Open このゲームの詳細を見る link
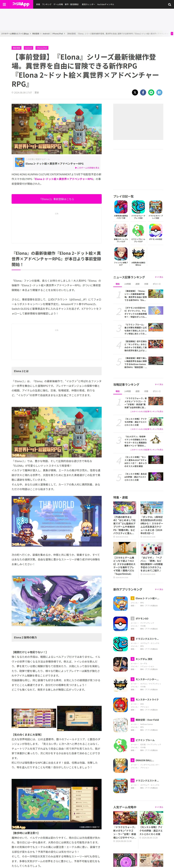 coord(87,168)
